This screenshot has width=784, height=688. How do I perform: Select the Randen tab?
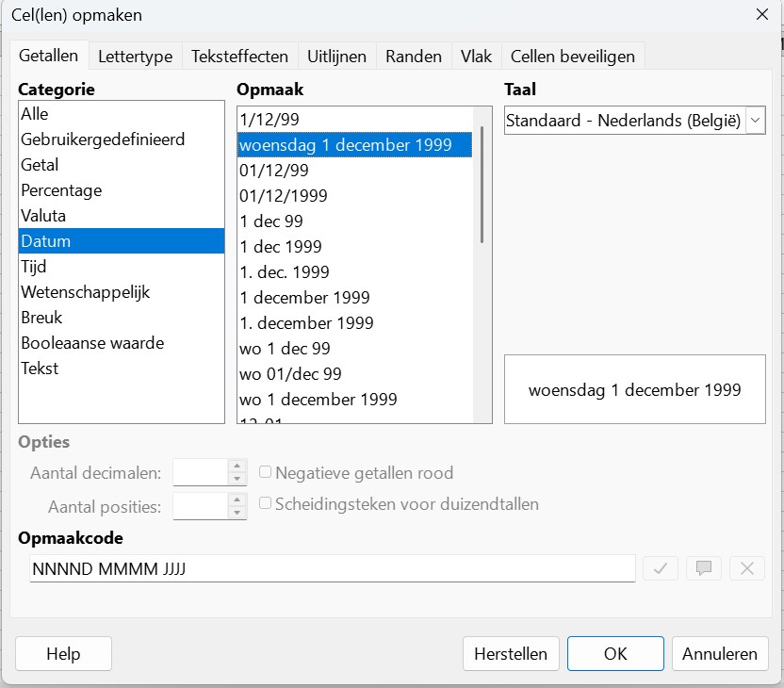[x=413, y=56]
